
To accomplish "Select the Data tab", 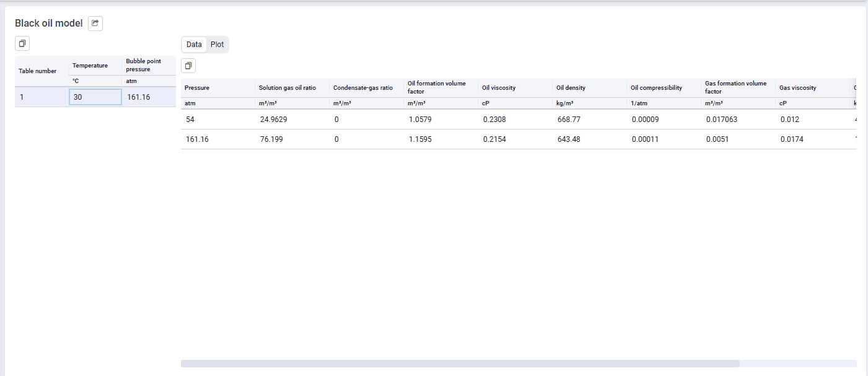I will pos(194,45).
